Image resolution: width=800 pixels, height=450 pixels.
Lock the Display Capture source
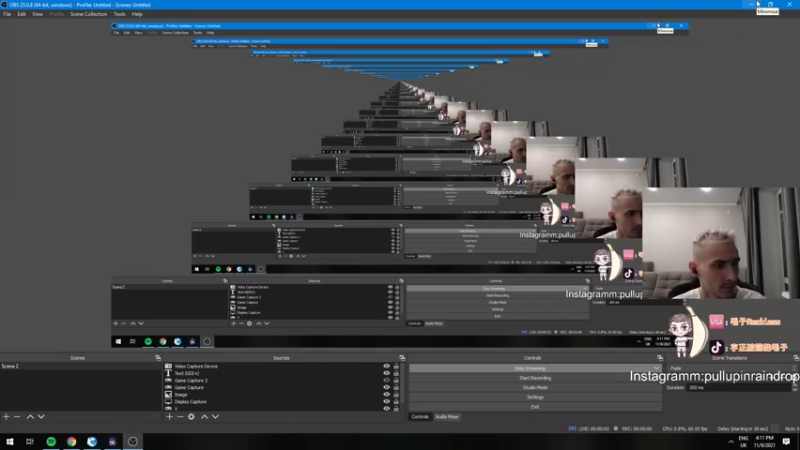click(396, 402)
